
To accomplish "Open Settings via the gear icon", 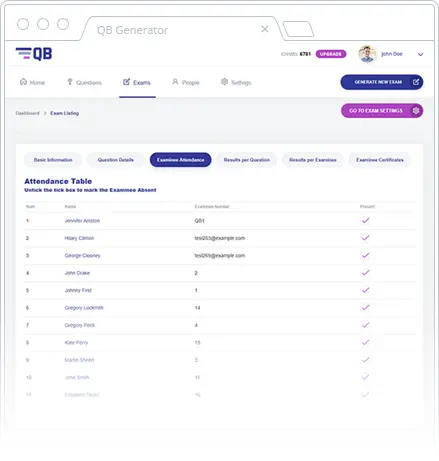I will [224, 82].
